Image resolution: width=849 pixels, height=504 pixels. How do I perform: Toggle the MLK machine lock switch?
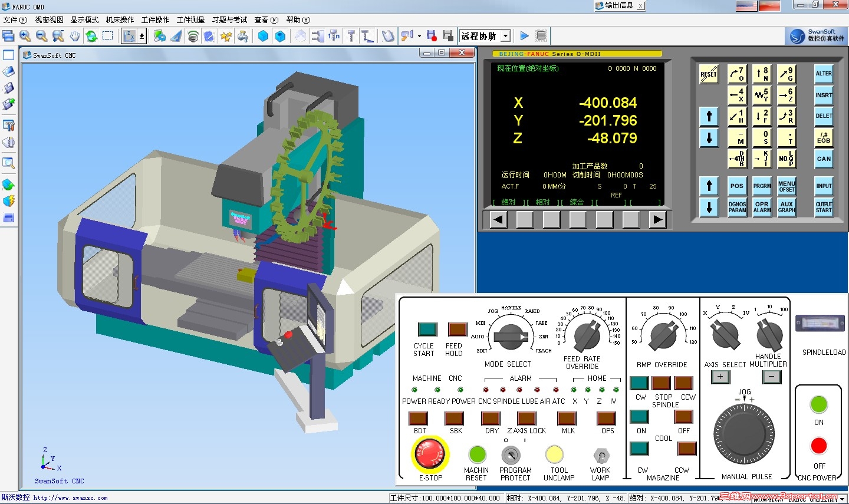[567, 419]
